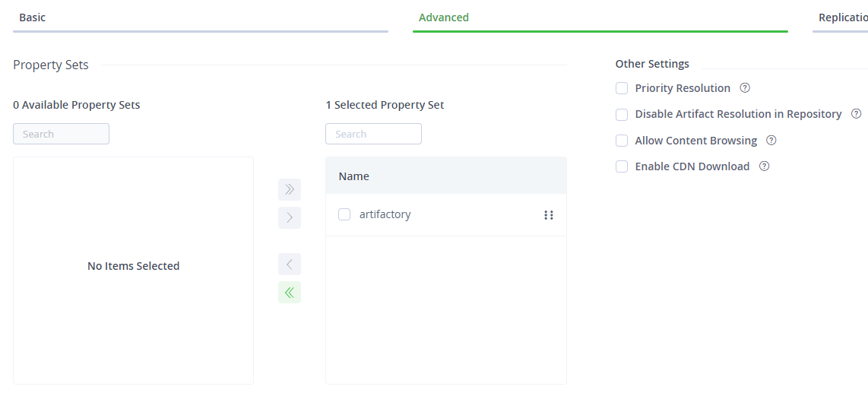Click the Allow Content Browsing help icon
This screenshot has width=868, height=396.
click(x=771, y=141)
